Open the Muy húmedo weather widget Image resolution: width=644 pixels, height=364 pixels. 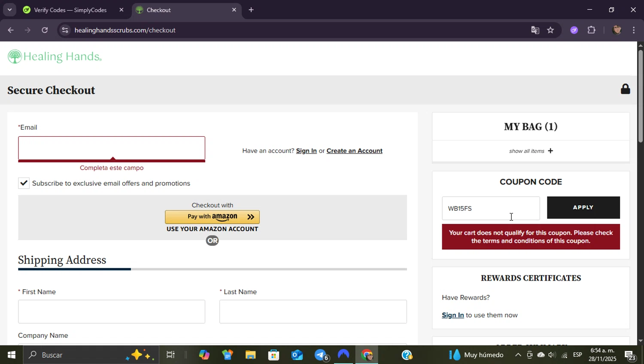(477, 355)
